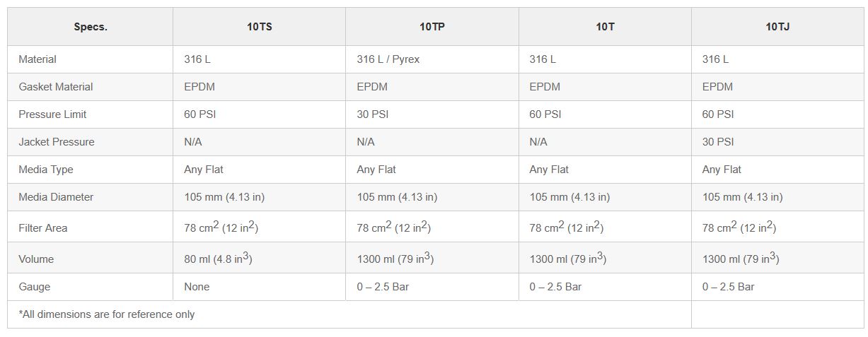Screen dimensions: 868x337
Task: Click the dimensions reference footnote text
Action: [x=107, y=314]
